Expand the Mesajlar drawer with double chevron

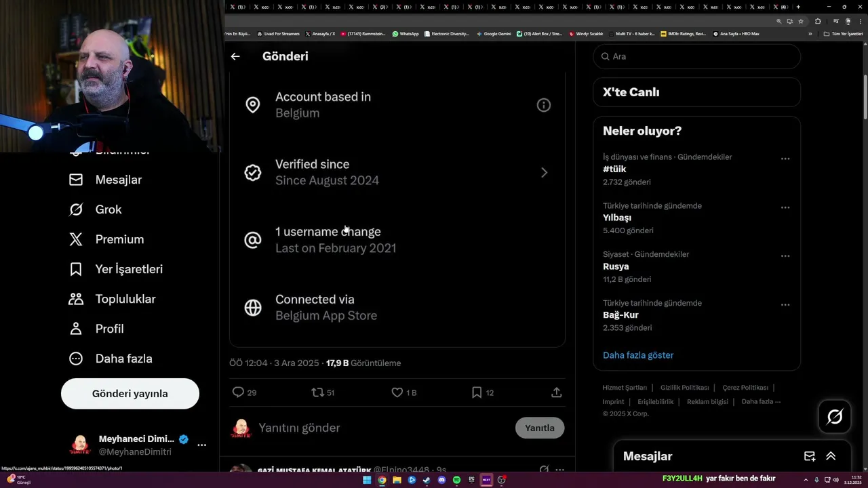(831, 456)
